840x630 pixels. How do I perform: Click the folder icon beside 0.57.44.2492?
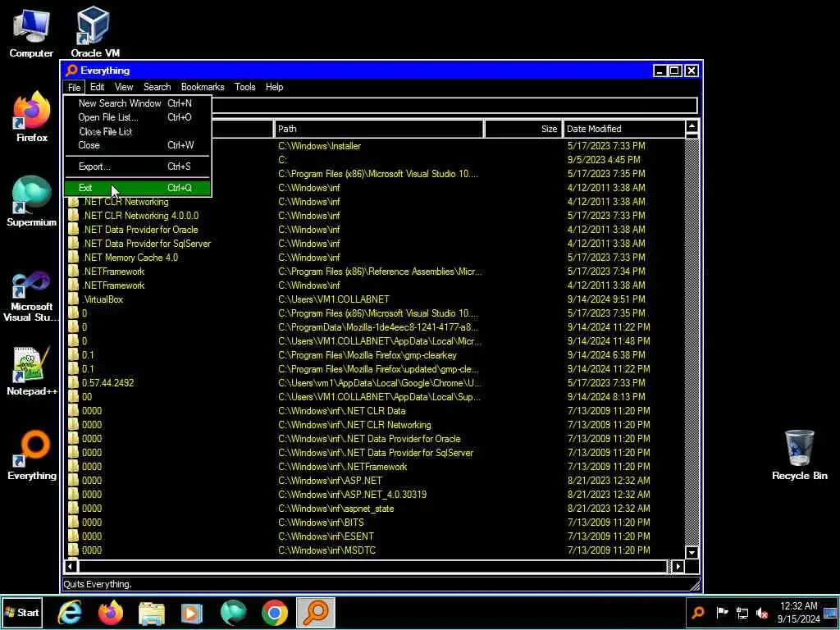(x=73, y=382)
